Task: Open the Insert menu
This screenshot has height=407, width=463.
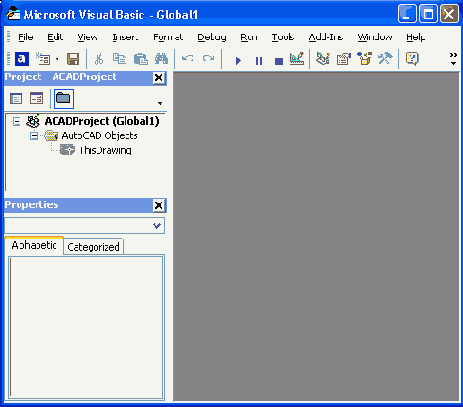Action: (x=125, y=37)
